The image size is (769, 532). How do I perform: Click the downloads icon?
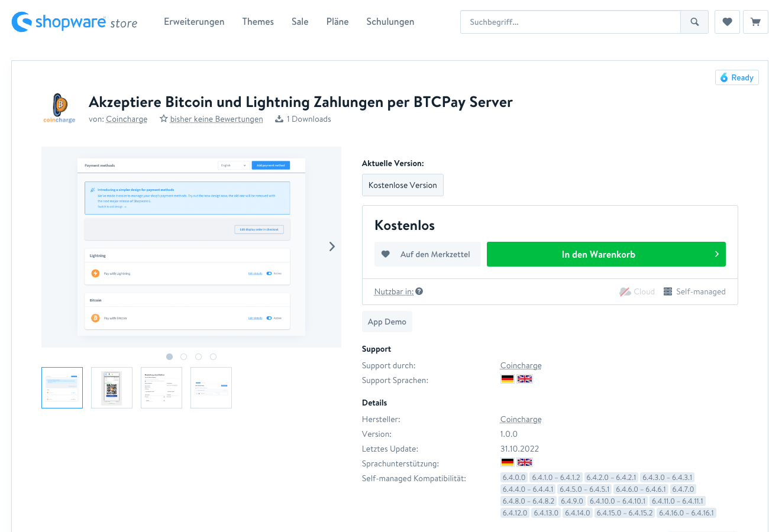pyautogui.click(x=279, y=119)
